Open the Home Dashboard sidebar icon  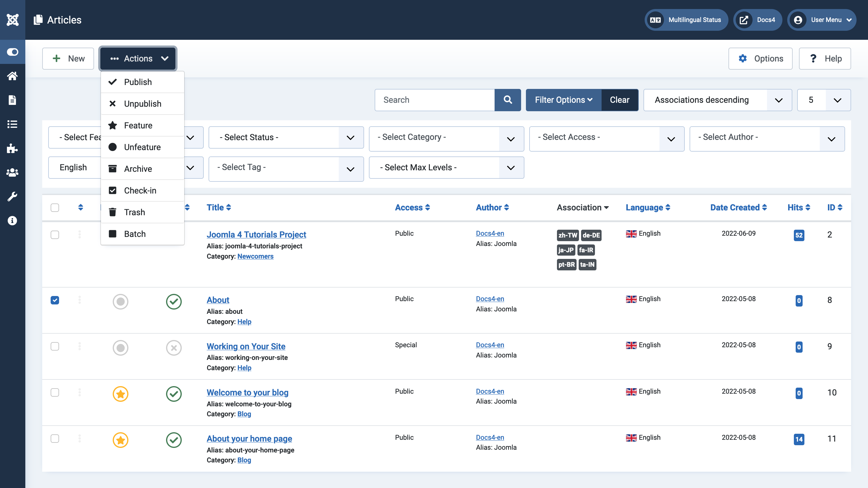[x=12, y=76]
